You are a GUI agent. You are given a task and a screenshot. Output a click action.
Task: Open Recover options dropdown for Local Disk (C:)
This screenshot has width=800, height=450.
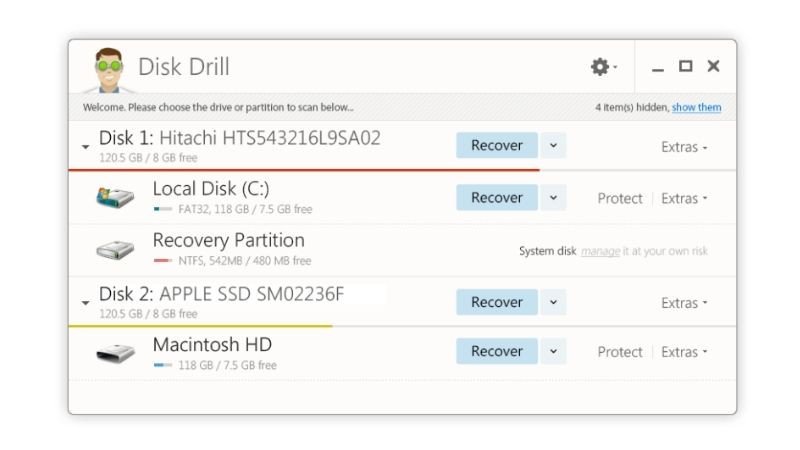[x=553, y=197]
